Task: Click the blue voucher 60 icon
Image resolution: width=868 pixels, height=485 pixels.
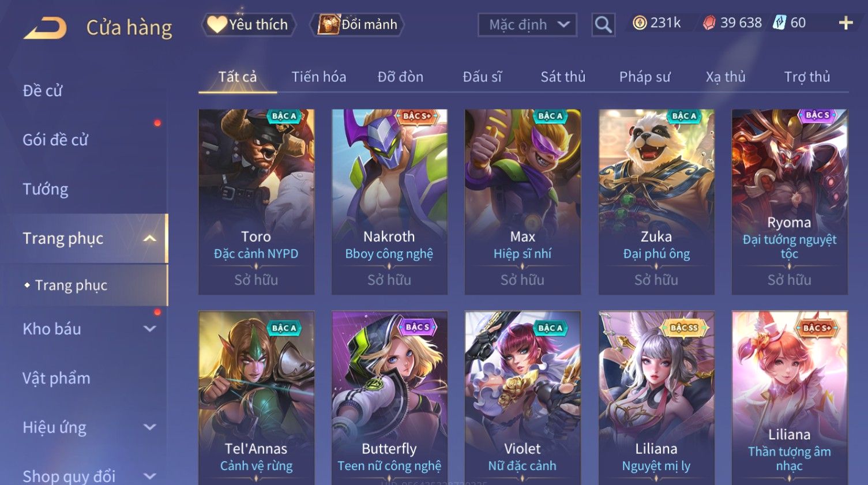Action: [779, 23]
